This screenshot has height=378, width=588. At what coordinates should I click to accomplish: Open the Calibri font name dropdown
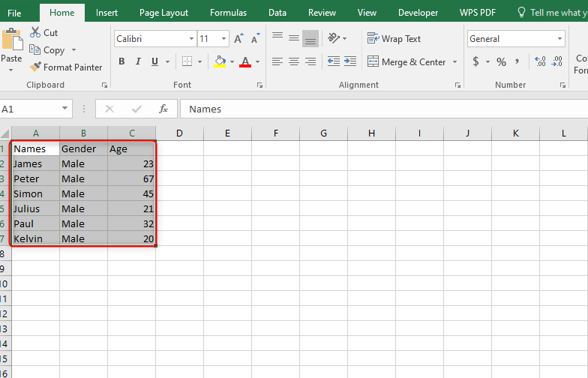coord(191,39)
